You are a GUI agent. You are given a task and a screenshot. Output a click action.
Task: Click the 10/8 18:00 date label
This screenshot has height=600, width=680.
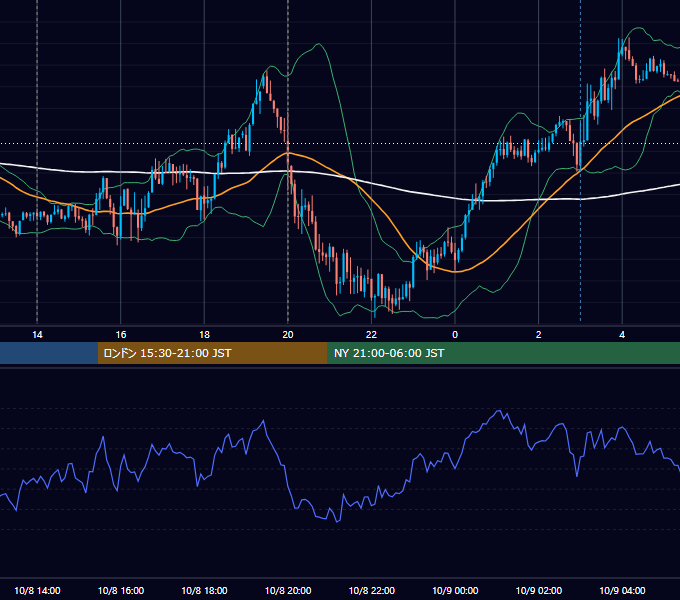[x=204, y=590]
